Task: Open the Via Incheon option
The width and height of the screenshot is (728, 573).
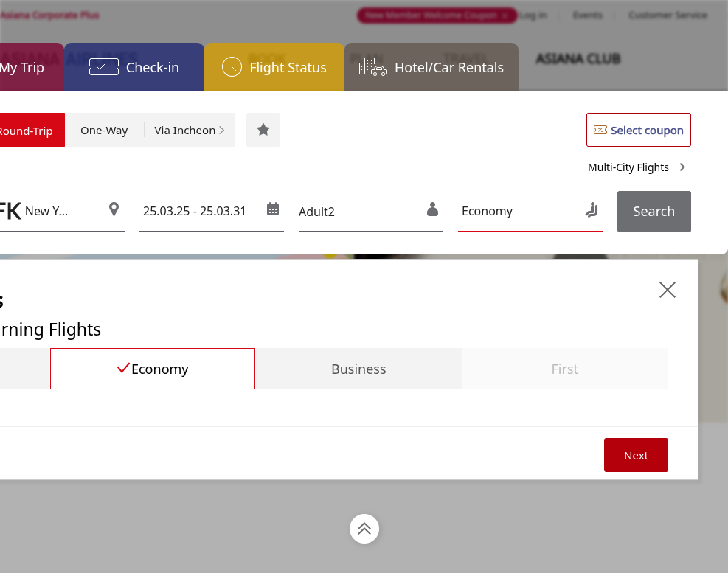Action: click(190, 131)
